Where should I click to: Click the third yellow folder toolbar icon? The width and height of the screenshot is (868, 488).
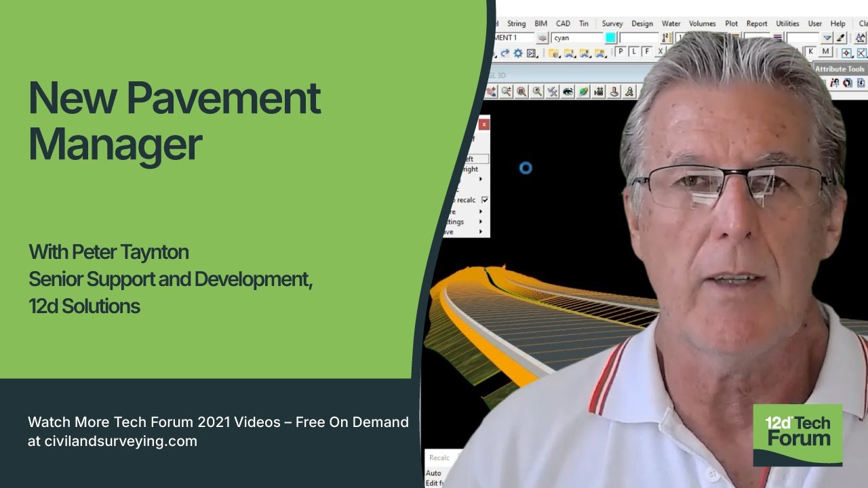[585, 53]
